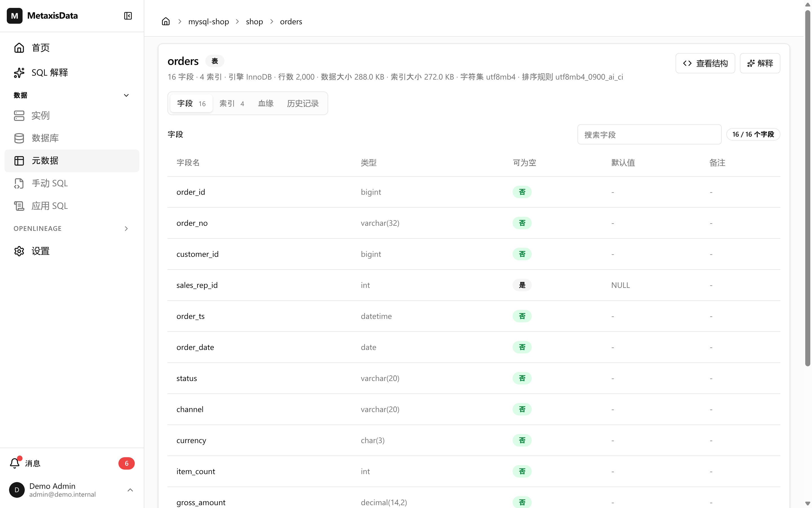Viewport: 812px width, 508px height.
Task: Select the item_count field name
Action: (x=196, y=471)
